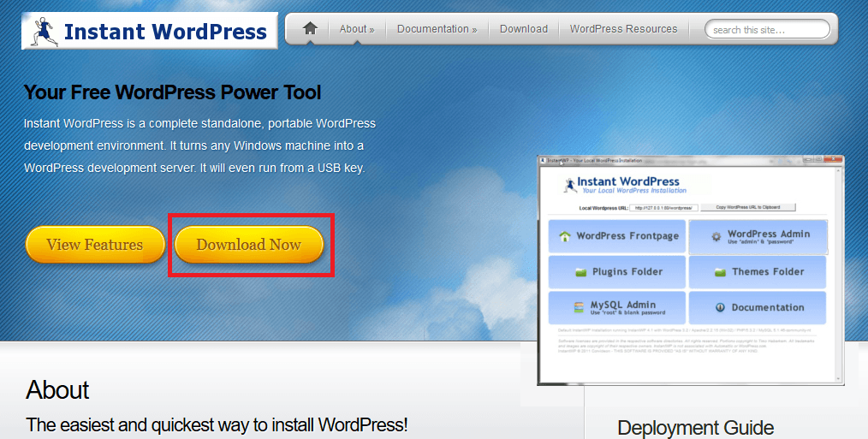Select the Local WordPress URL text box

665,207
